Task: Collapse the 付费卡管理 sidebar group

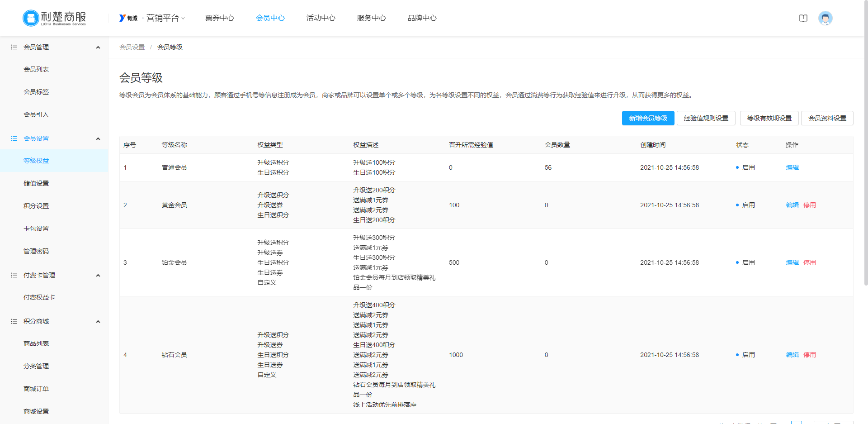Action: [98, 275]
